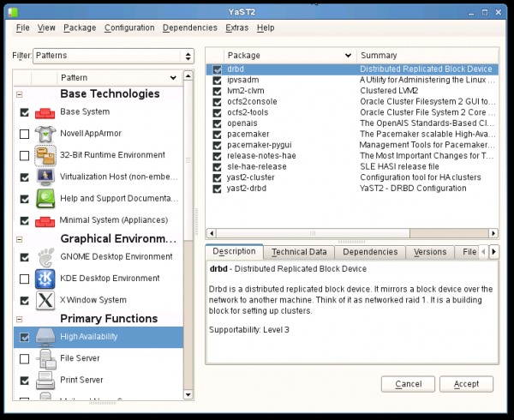Click the pattern list scroll down arrow
Image resolution: width=514 pixels, height=420 pixels.
188,394
